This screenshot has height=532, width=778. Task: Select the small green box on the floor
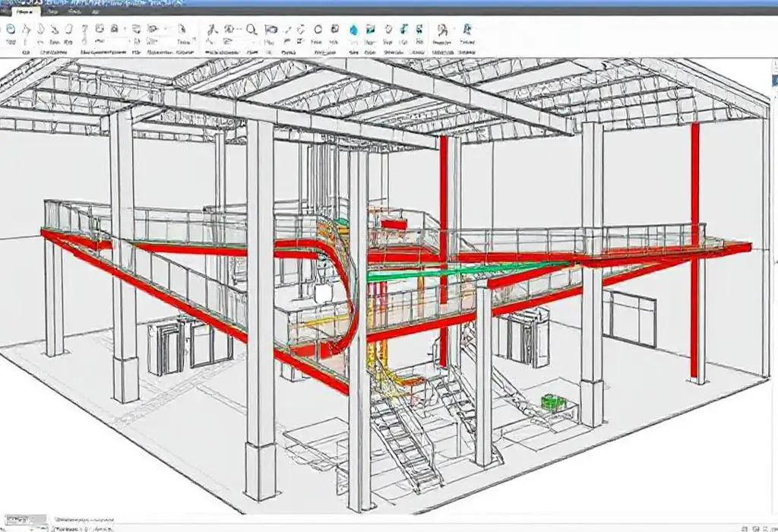(x=551, y=401)
